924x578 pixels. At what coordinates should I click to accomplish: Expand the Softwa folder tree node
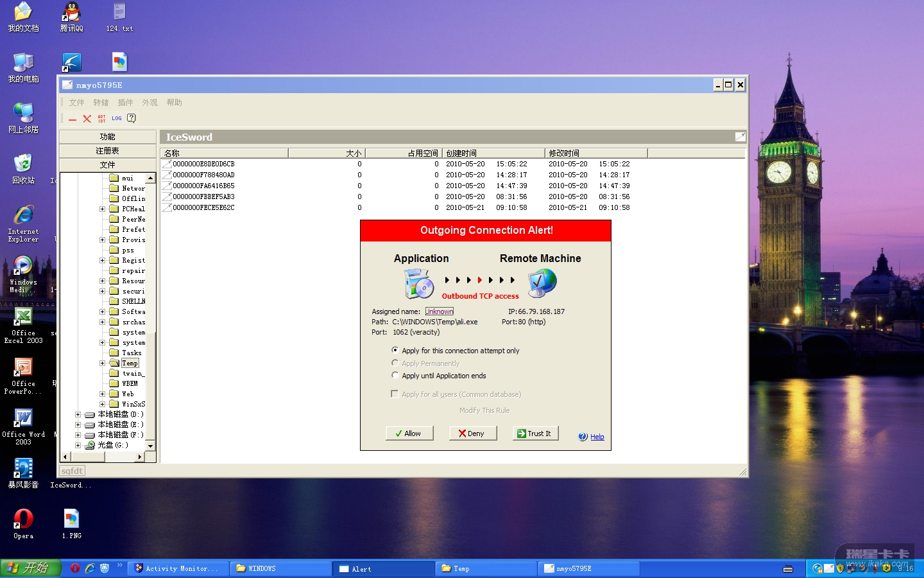[x=102, y=311]
